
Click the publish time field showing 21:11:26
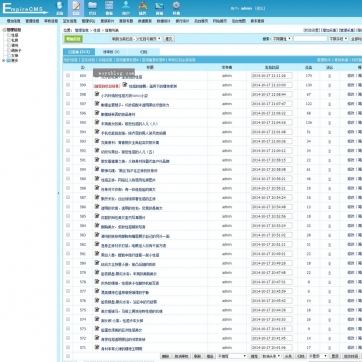pyautogui.click(x=272, y=76)
